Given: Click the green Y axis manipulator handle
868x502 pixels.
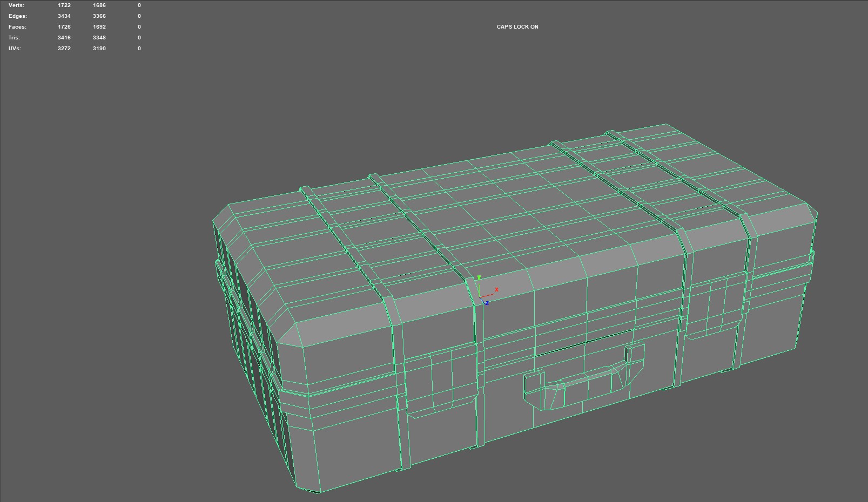Looking at the screenshot, I should click(479, 278).
